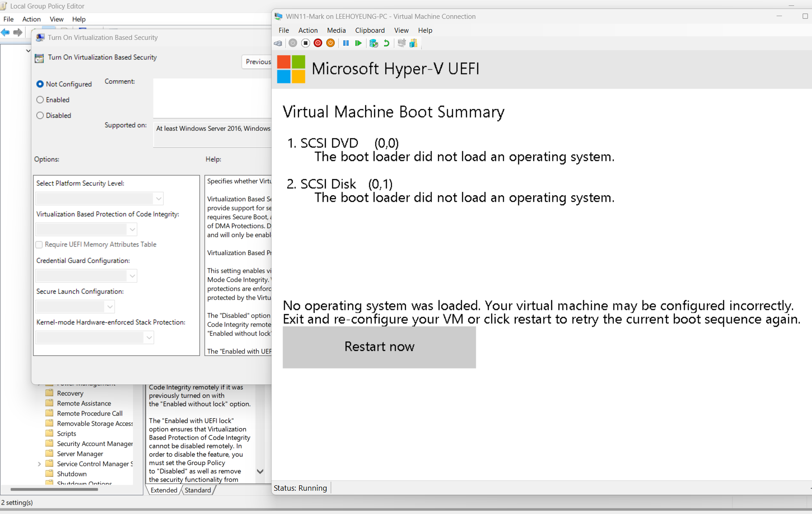Click the Restart now button

tap(379, 347)
